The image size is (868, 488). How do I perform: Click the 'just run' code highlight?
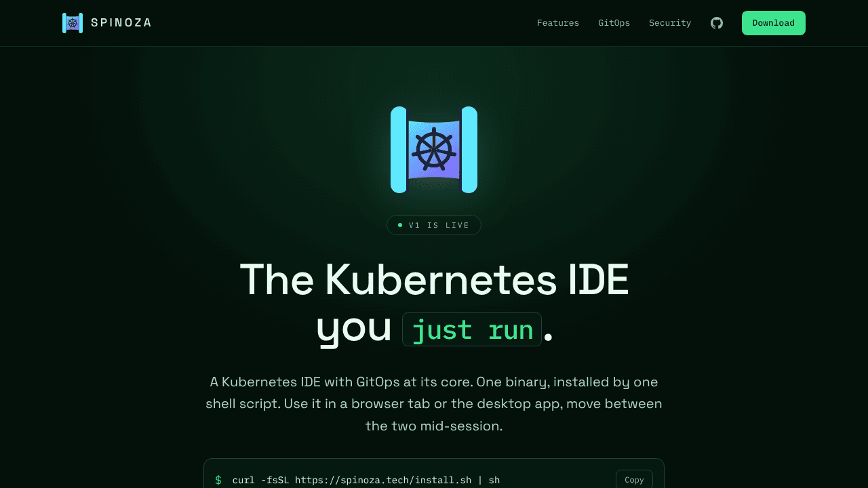472,329
